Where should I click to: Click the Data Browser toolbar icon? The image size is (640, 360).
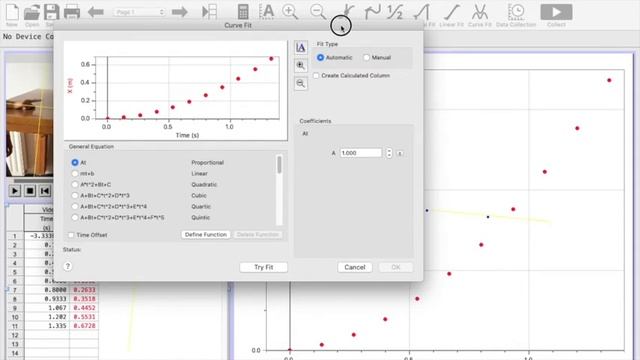tap(209, 12)
